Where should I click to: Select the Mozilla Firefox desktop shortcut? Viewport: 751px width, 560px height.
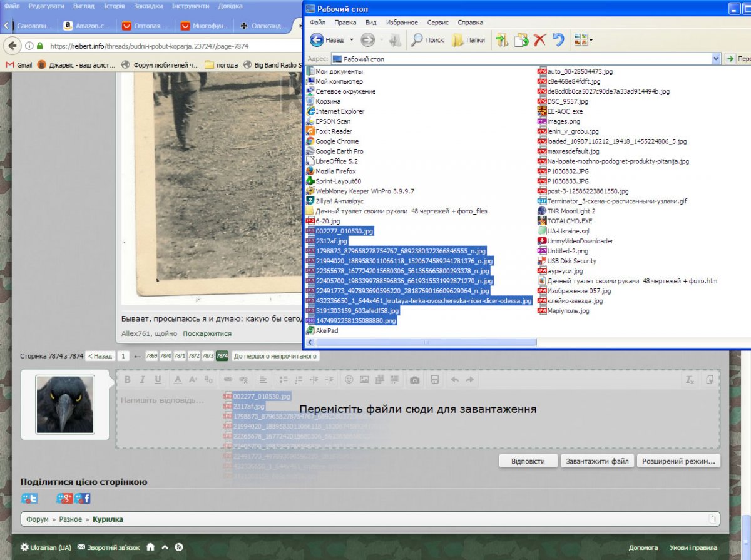point(335,171)
